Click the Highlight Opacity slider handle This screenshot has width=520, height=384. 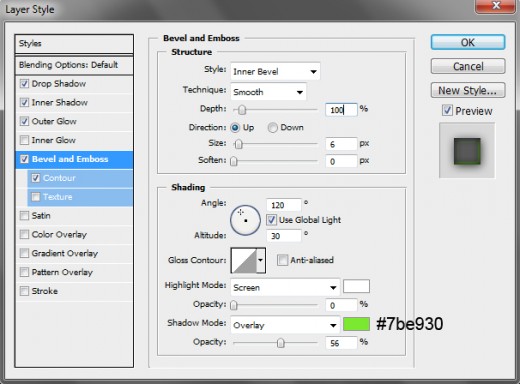click(x=234, y=305)
